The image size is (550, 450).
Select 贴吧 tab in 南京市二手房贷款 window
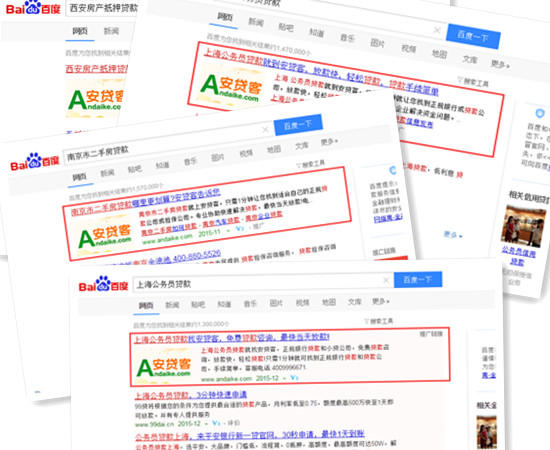point(135,169)
